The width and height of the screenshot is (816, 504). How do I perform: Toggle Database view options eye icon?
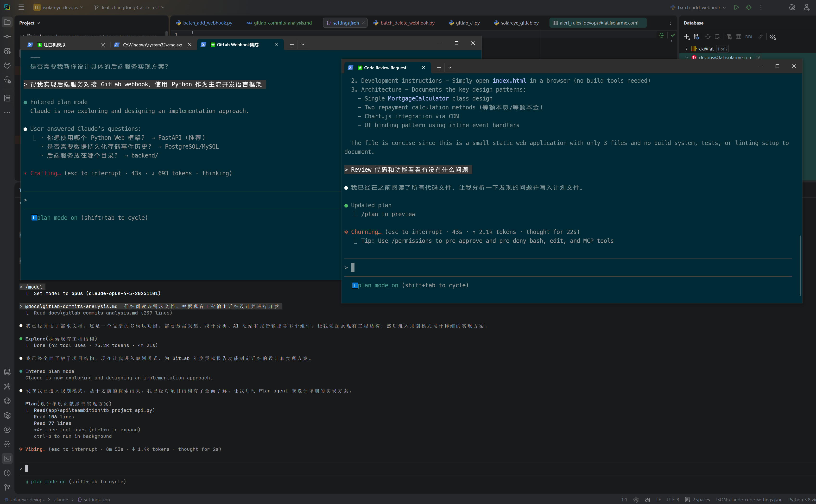pyautogui.click(x=772, y=37)
